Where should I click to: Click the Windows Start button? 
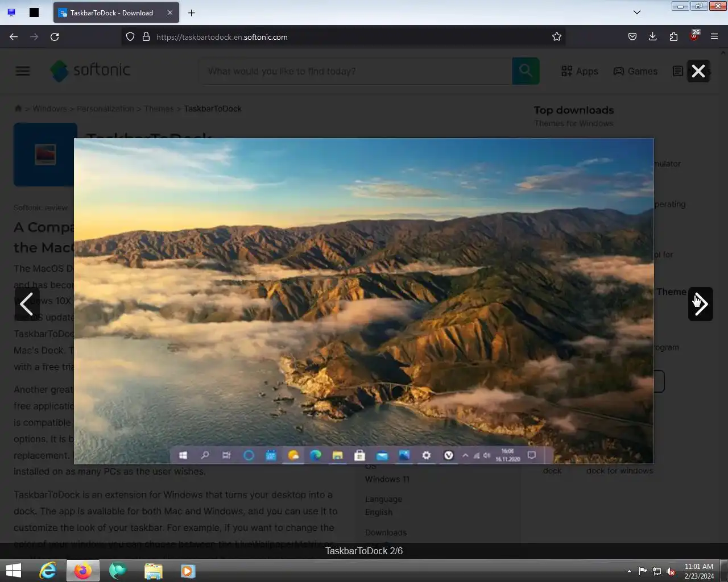coord(14,571)
